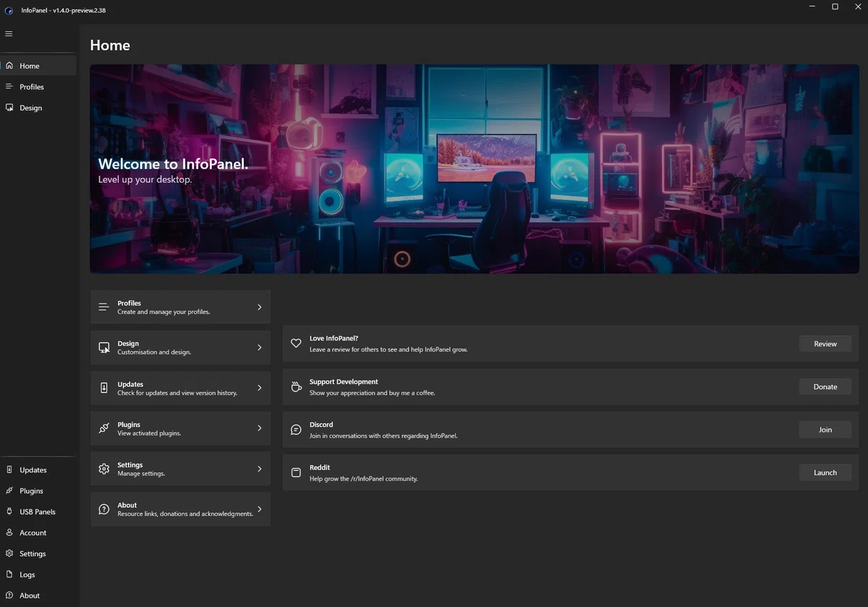Viewport: 868px width, 607px height.
Task: Click the 'Reddit' row heading
Action: (x=320, y=467)
